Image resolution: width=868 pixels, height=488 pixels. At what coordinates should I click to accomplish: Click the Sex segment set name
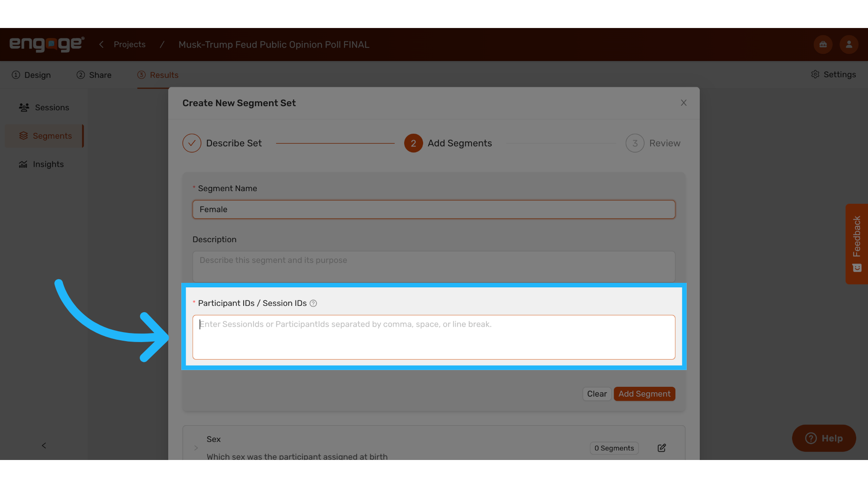(213, 439)
